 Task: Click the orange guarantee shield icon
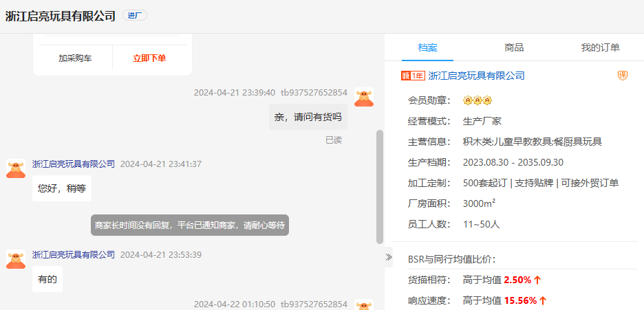pos(623,76)
